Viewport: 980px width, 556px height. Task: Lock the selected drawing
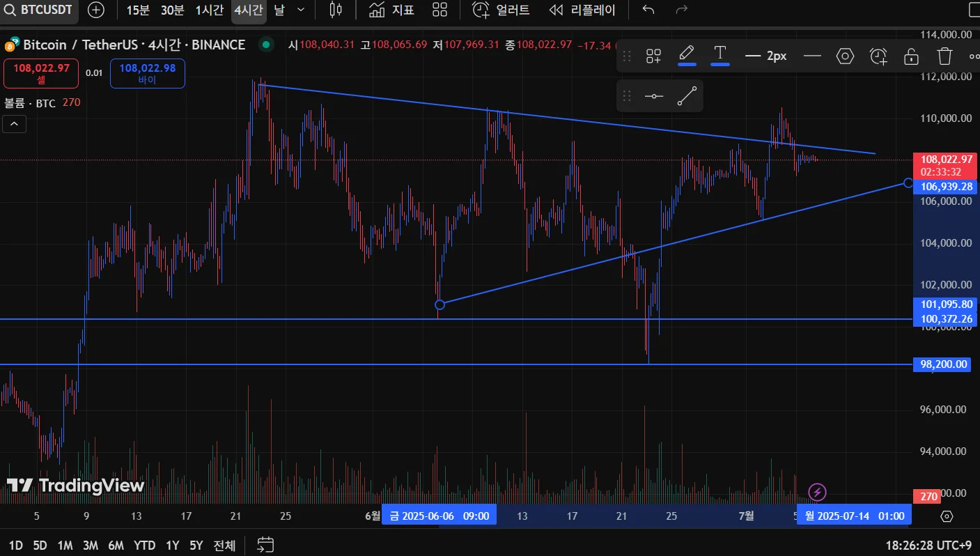pyautogui.click(x=911, y=56)
